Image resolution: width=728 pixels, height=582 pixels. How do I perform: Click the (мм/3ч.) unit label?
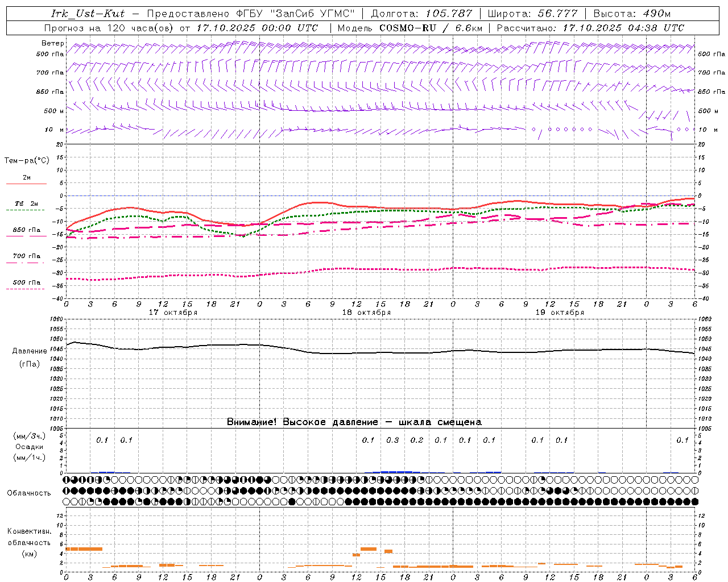click(x=30, y=436)
